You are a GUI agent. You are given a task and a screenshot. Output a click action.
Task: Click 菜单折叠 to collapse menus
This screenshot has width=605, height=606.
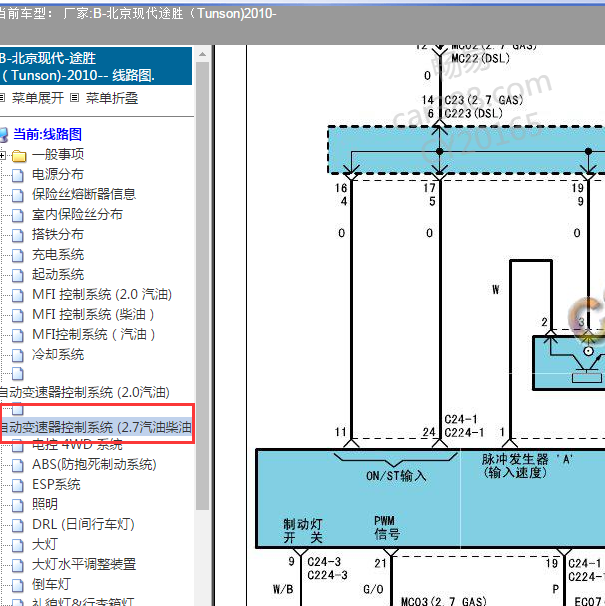coord(112,98)
